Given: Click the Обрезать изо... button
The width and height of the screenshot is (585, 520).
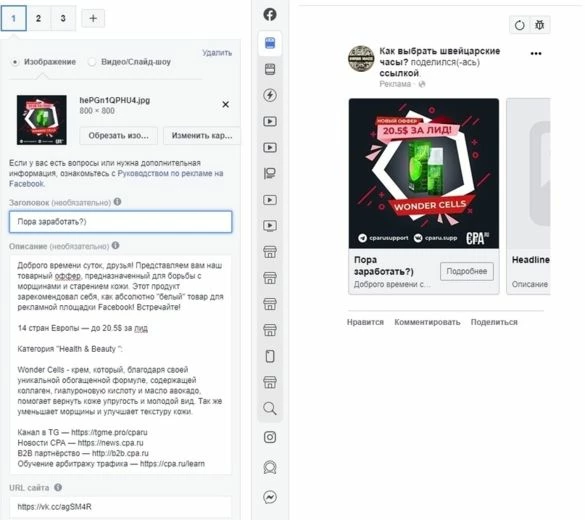Looking at the screenshot, I should pos(118,135).
